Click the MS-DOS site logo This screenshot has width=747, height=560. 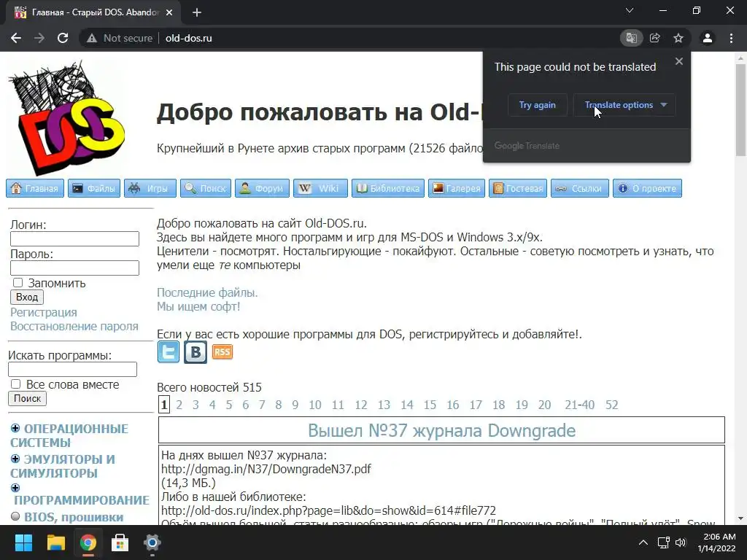point(66,117)
